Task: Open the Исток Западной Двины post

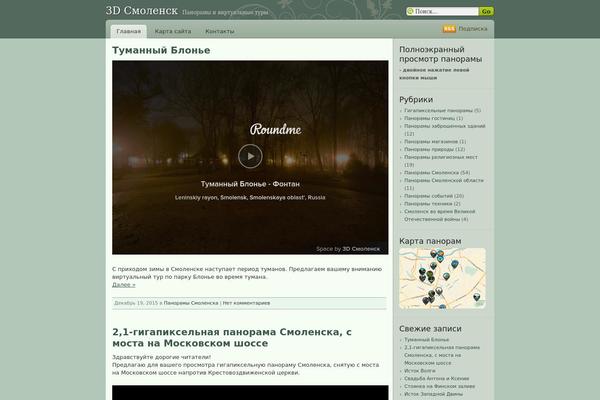Action: pyautogui.click(x=434, y=394)
